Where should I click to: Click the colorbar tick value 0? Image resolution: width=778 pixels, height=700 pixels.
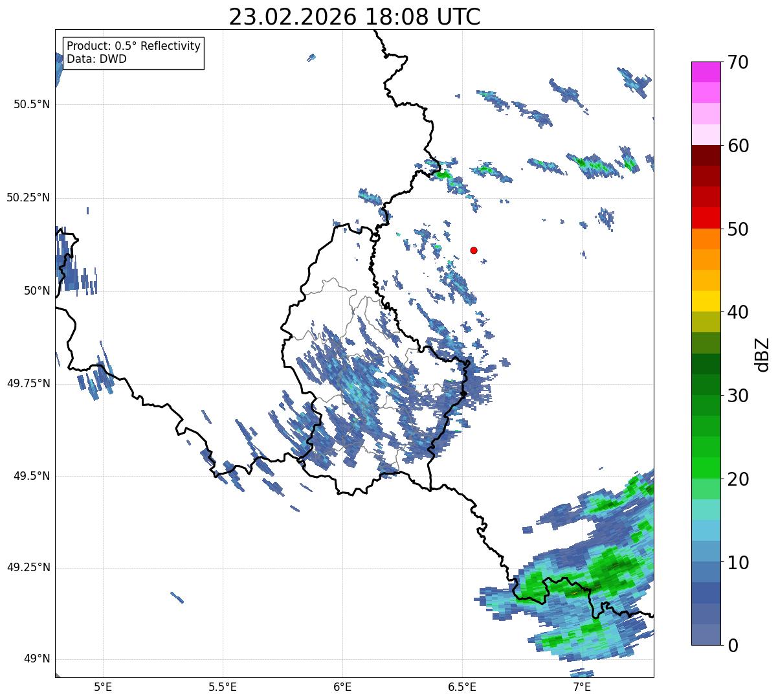click(732, 646)
